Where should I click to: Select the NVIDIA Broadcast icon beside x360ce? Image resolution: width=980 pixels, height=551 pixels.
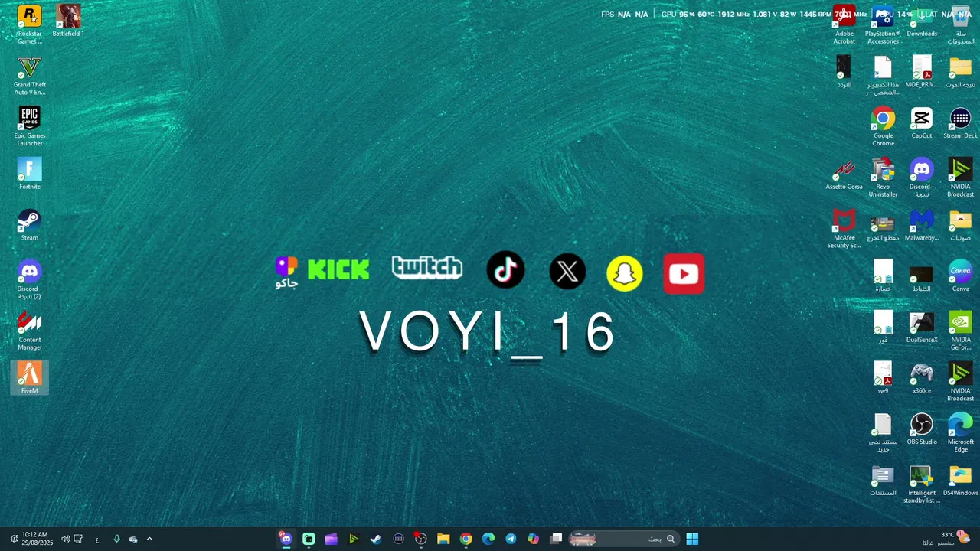point(960,382)
